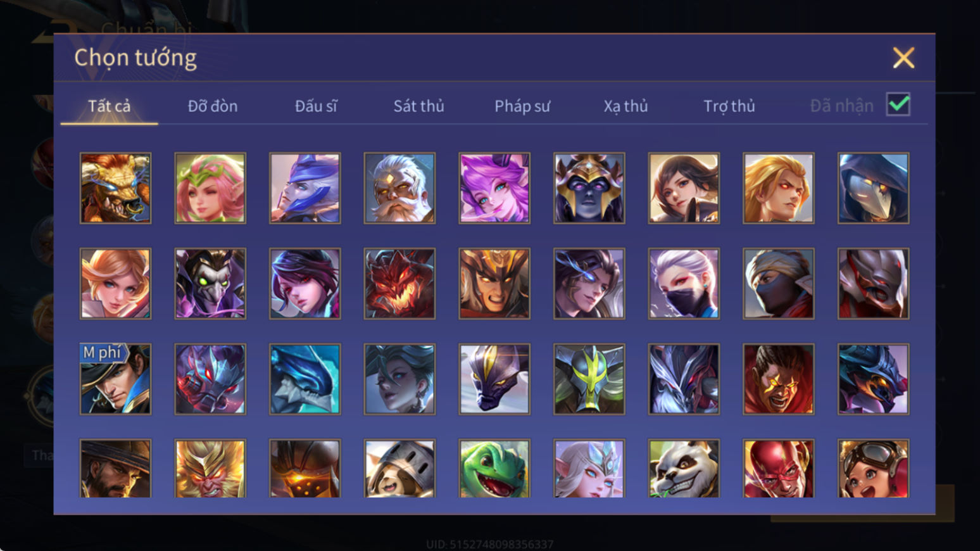Pick the red fiery demon hero
The height and width of the screenshot is (551, 980).
click(x=399, y=284)
